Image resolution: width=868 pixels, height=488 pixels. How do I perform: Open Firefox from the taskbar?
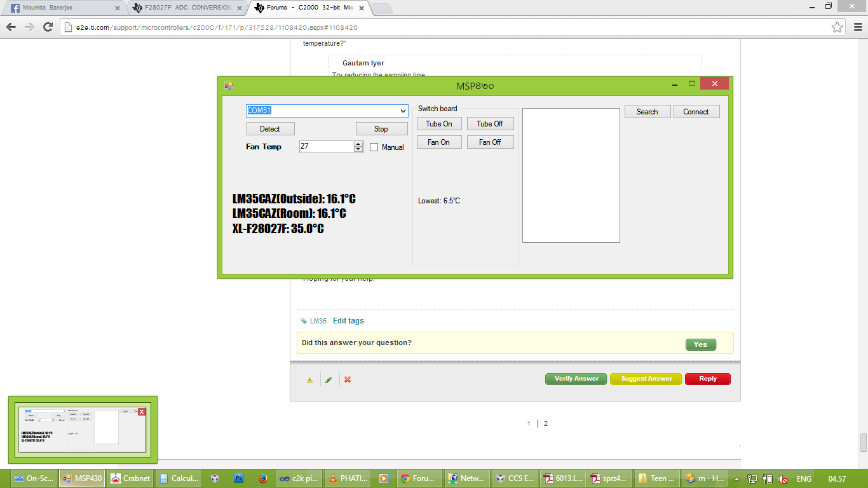coord(263,478)
